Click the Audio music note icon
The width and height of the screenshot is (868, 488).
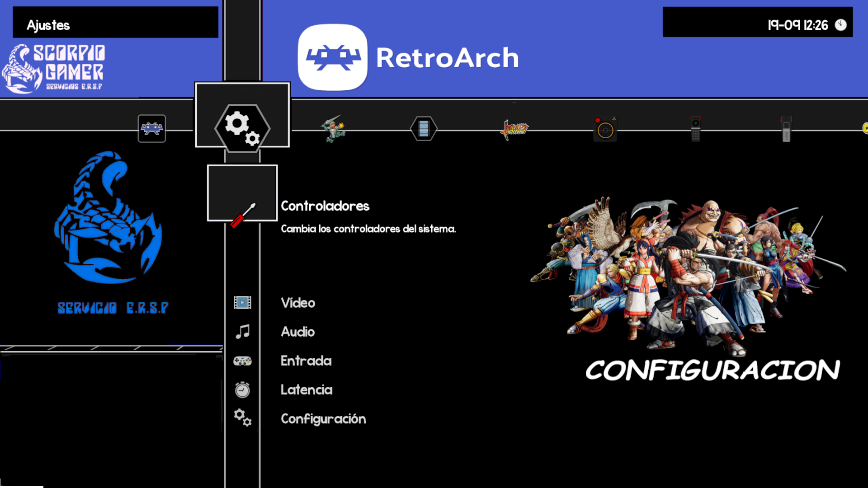coord(242,332)
